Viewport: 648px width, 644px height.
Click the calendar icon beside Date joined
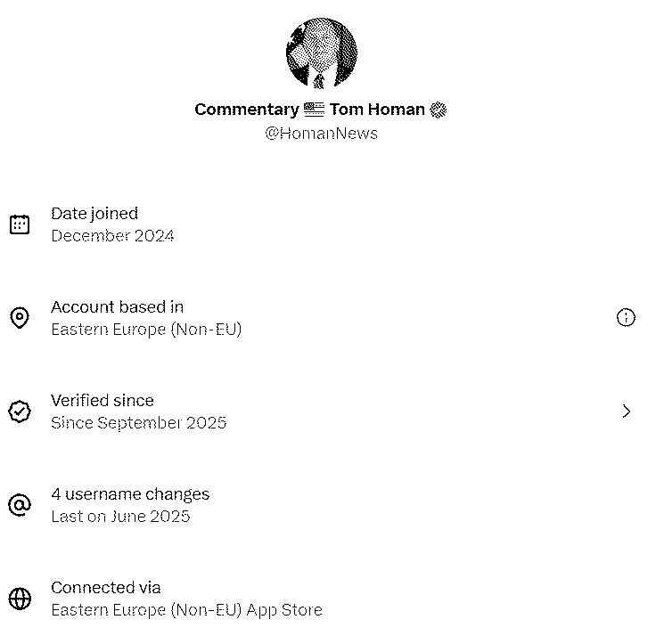(x=20, y=224)
